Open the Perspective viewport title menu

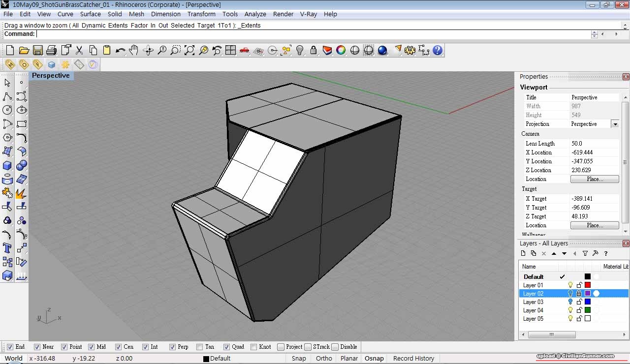coord(51,76)
